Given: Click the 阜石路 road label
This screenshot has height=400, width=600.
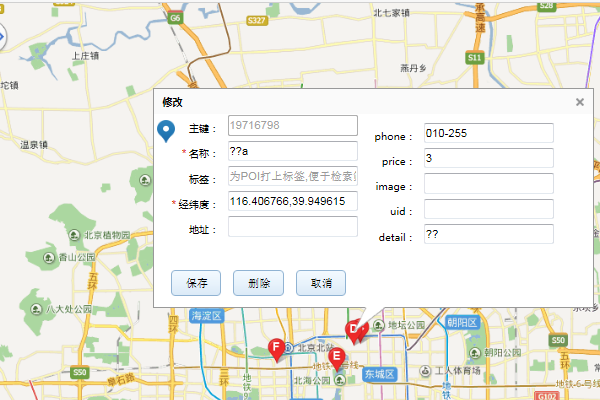Looking at the screenshot, I should click(121, 379).
